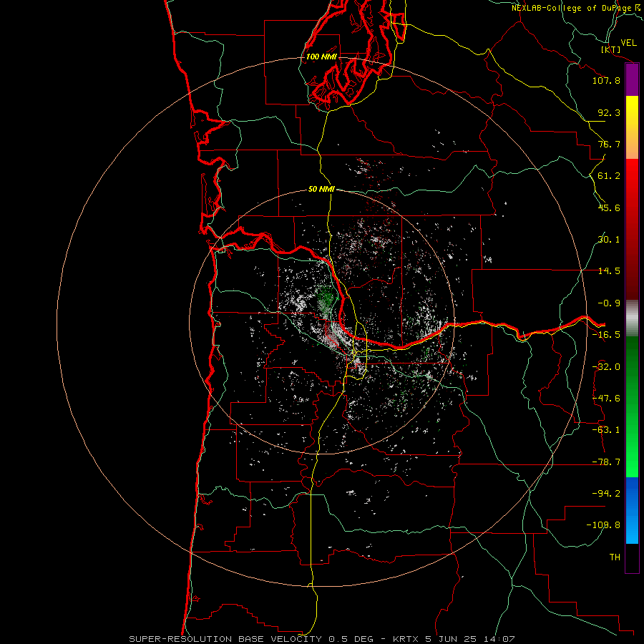Click the gray near-zero segment of color bar
Screen dimensions: 644x644
tap(632, 318)
